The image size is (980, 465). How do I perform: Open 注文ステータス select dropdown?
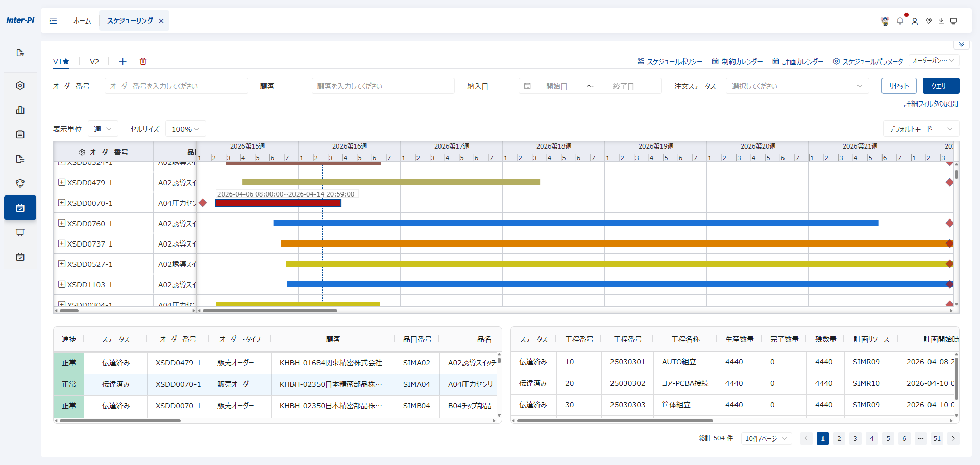(797, 86)
